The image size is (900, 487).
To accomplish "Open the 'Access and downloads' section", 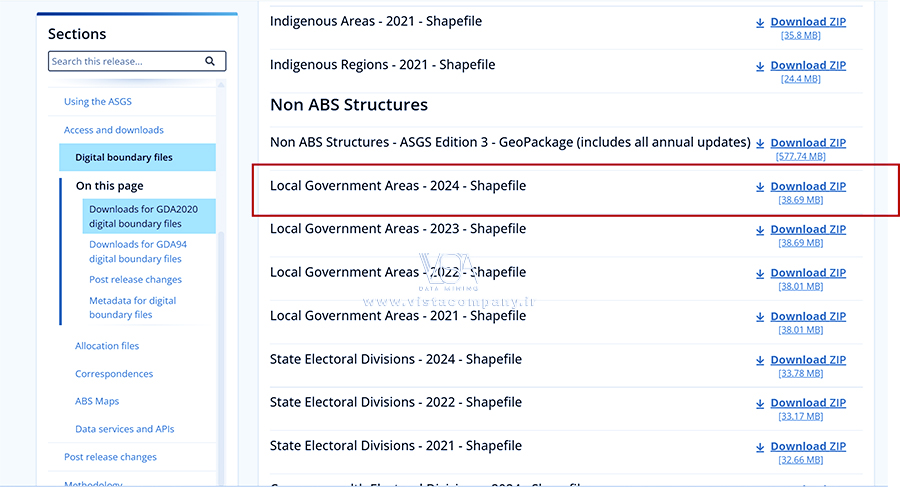I will (114, 130).
